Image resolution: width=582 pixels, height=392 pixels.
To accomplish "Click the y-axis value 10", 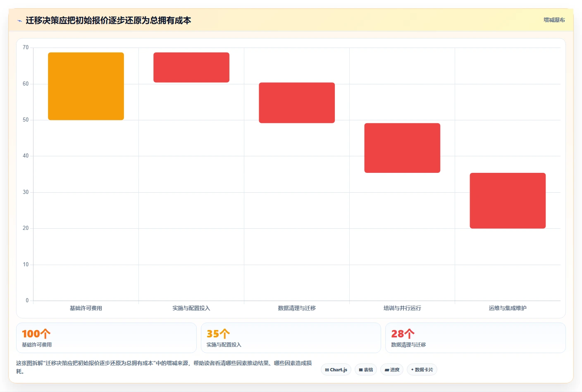I will (26, 265).
